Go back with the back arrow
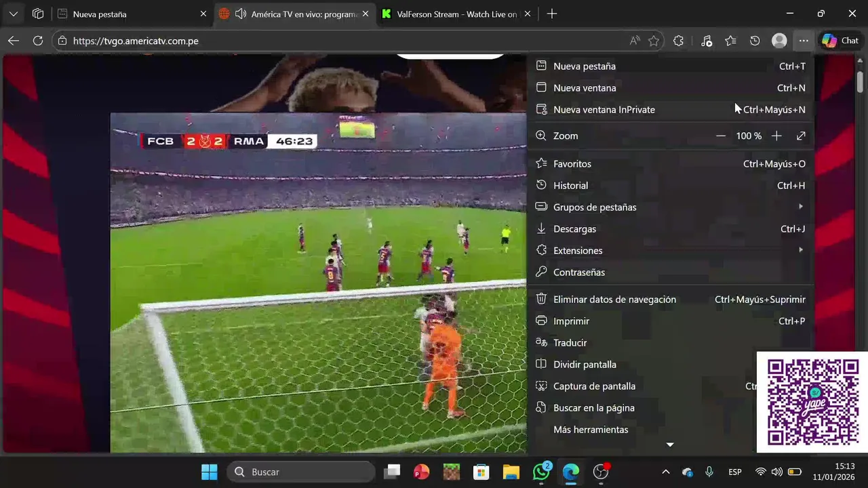Viewport: 868px width, 488px height. (14, 41)
